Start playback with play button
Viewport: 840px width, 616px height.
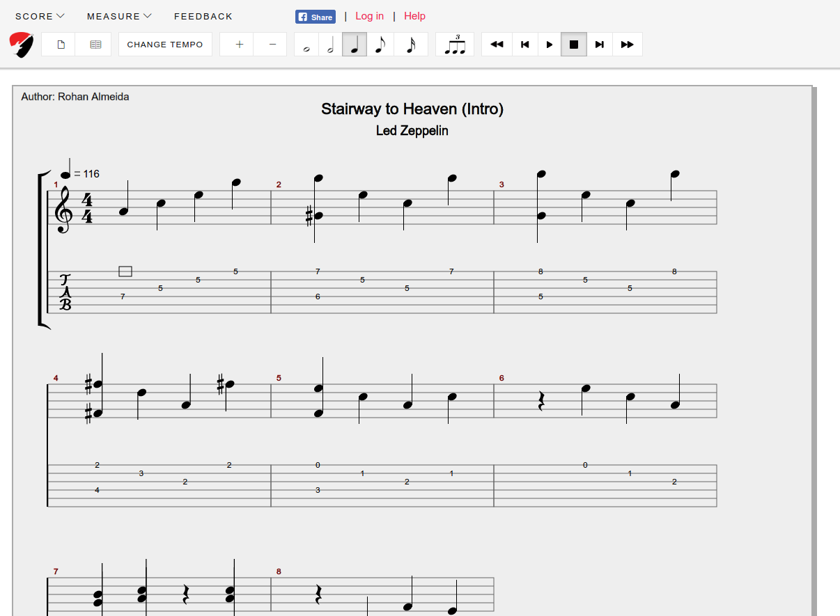tap(550, 45)
